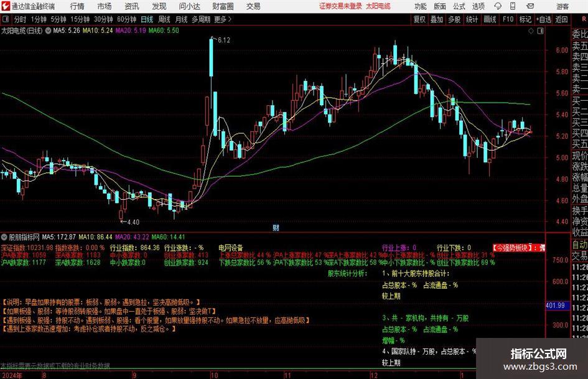Click the 6.12 high price label

(x=224, y=40)
